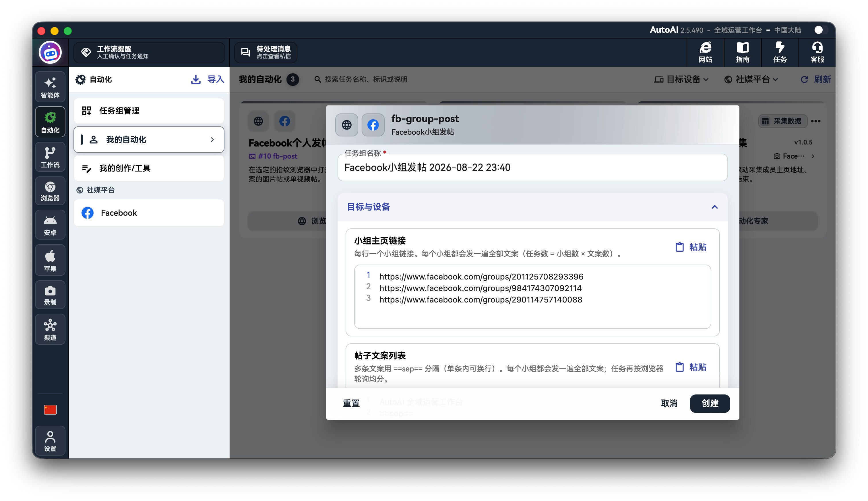Click inside the group links text area
This screenshot has height=501, width=868.
(532, 297)
